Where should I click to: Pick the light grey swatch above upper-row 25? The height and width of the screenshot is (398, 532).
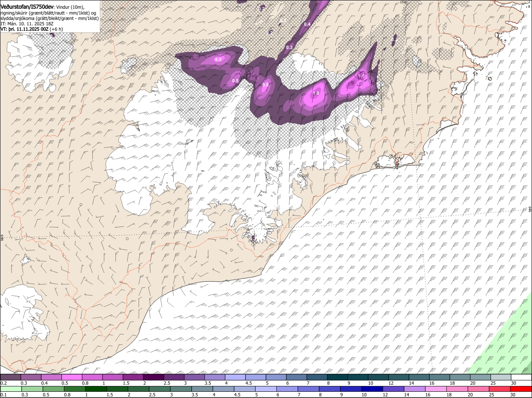tap(501, 377)
